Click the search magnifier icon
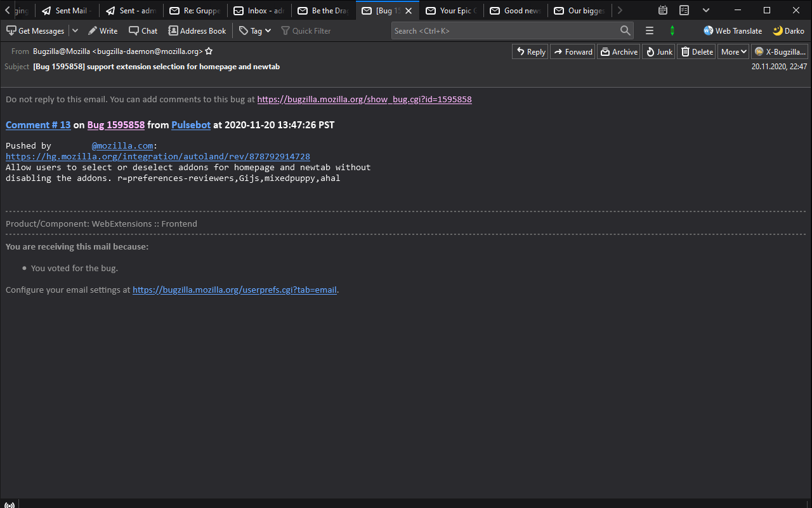The width and height of the screenshot is (812, 508). pyautogui.click(x=625, y=30)
